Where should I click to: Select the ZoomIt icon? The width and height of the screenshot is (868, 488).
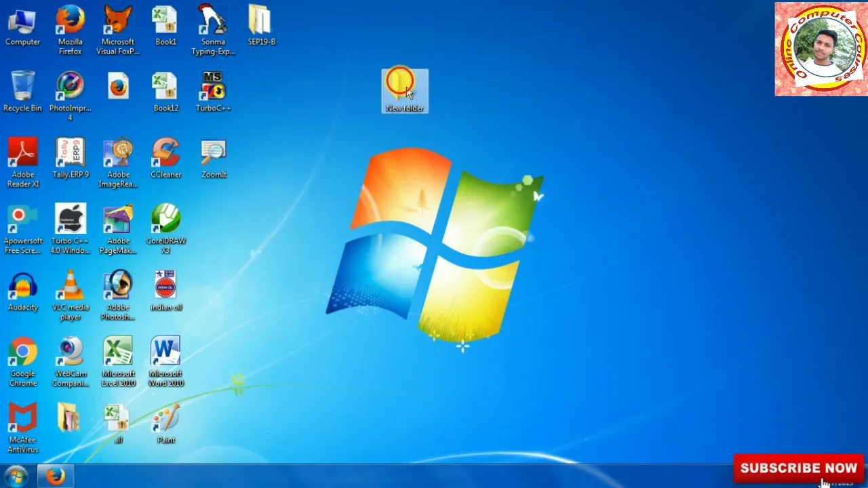(x=213, y=158)
